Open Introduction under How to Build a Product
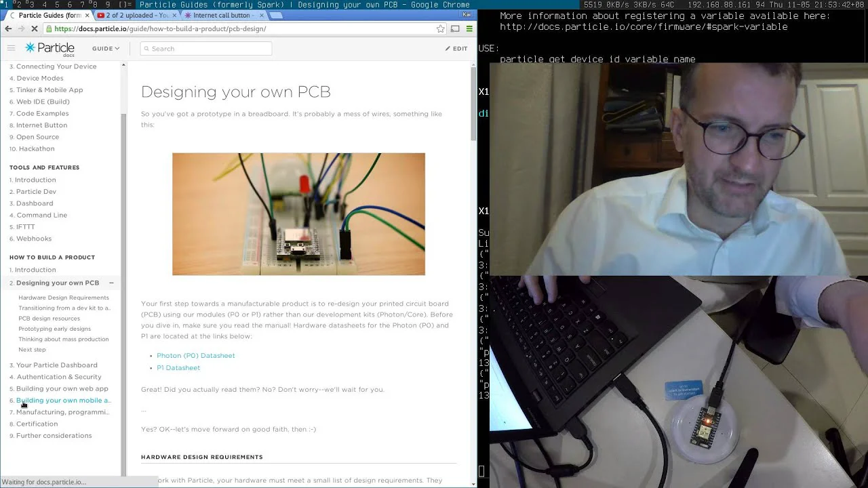This screenshot has width=868, height=488. [x=35, y=270]
